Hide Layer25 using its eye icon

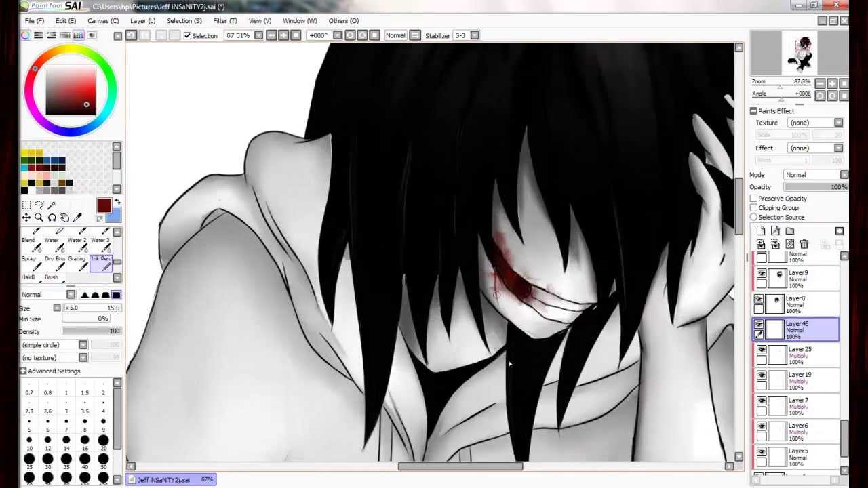(762, 350)
